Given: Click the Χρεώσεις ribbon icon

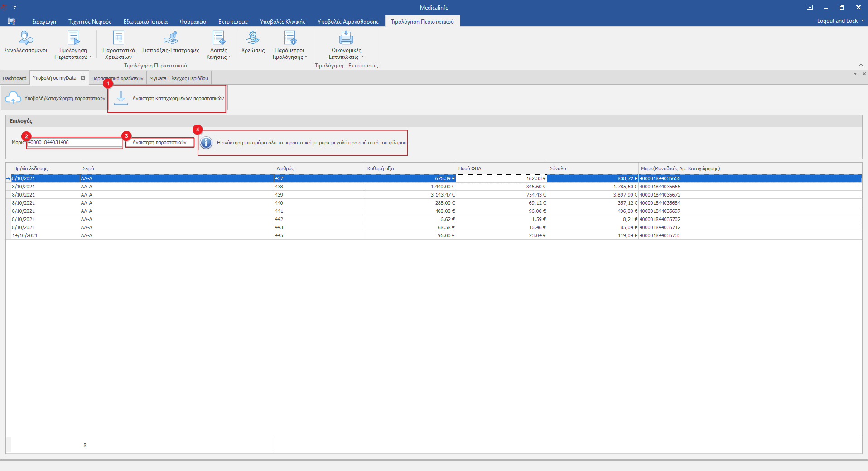Looking at the screenshot, I should pos(253,38).
